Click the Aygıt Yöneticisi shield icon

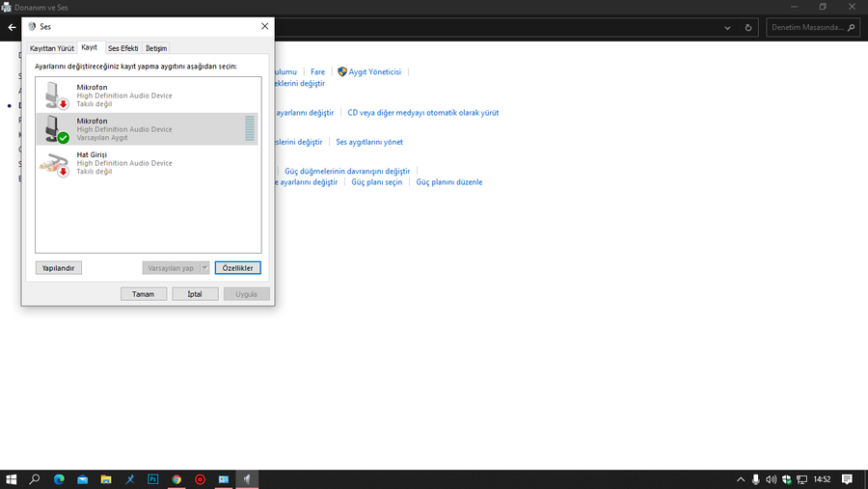coord(342,72)
